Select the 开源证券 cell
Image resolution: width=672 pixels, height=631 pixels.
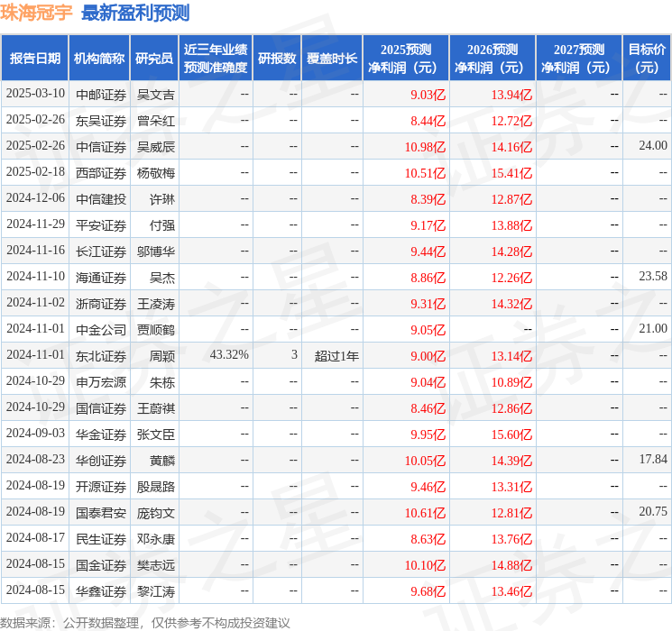pos(101,487)
